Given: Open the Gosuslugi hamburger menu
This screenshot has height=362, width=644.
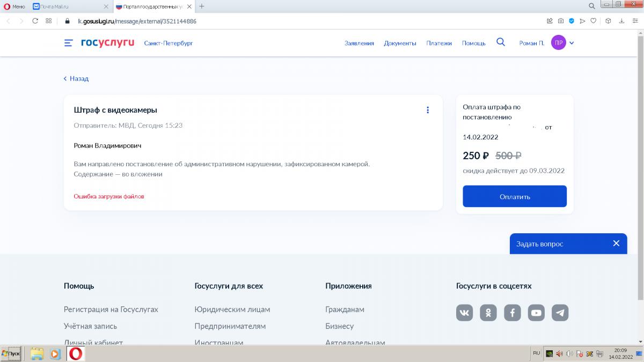Looking at the screenshot, I should pos(68,43).
